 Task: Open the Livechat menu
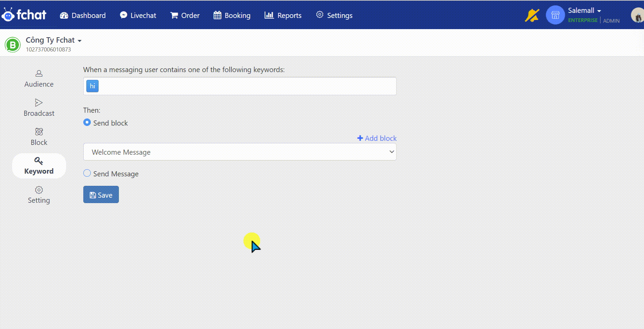138,15
